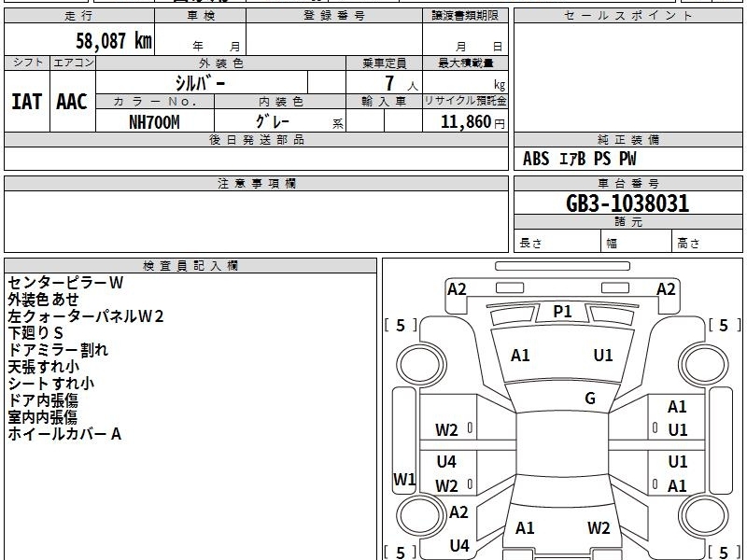Select color code NH700M

pos(154,122)
